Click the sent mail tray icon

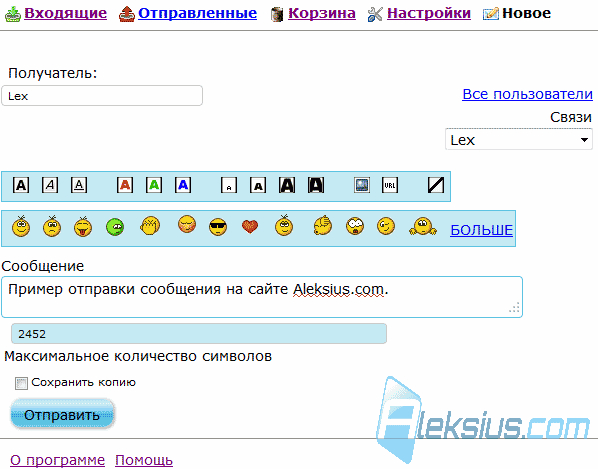[x=127, y=14]
